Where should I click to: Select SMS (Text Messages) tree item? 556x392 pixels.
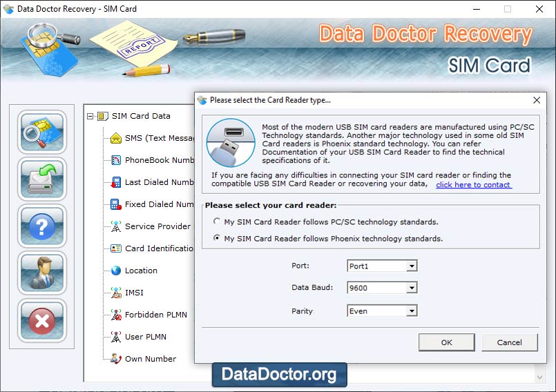[x=160, y=138]
